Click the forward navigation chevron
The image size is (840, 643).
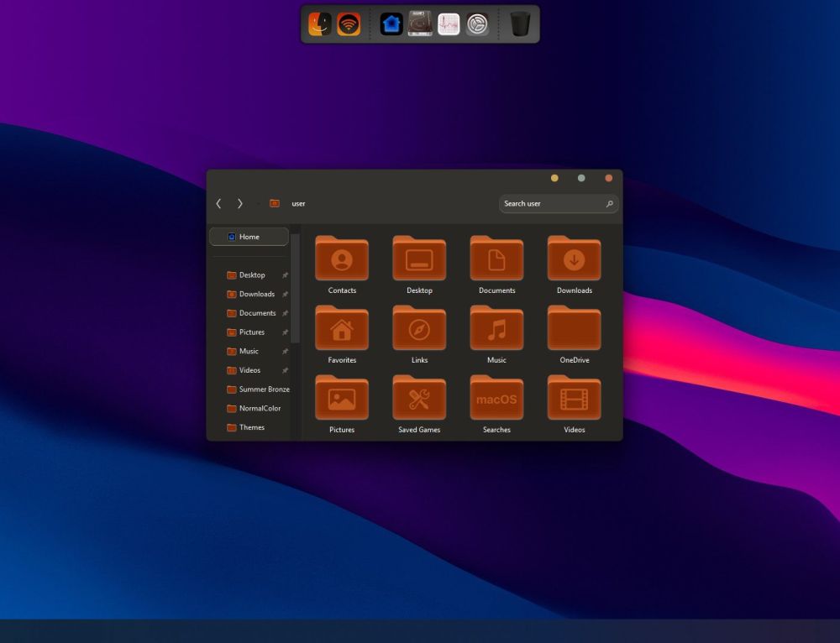(x=240, y=203)
